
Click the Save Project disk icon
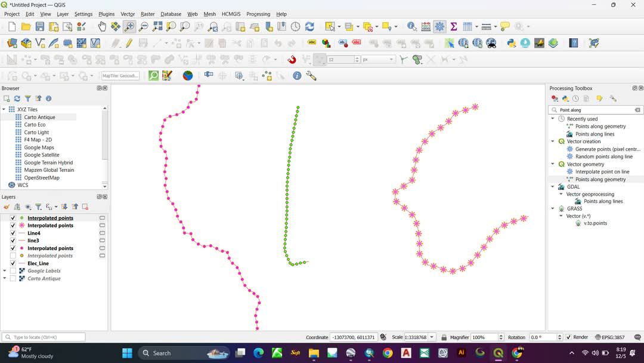(40, 27)
